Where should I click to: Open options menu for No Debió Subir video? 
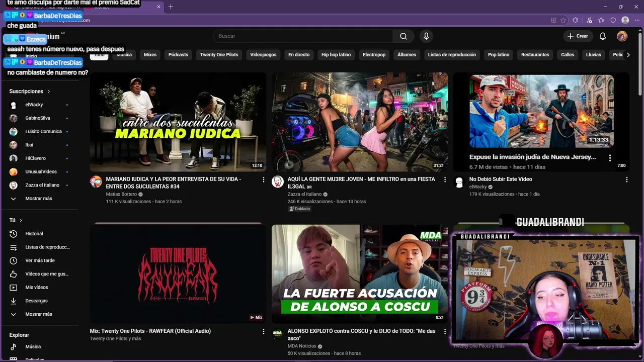(x=626, y=179)
